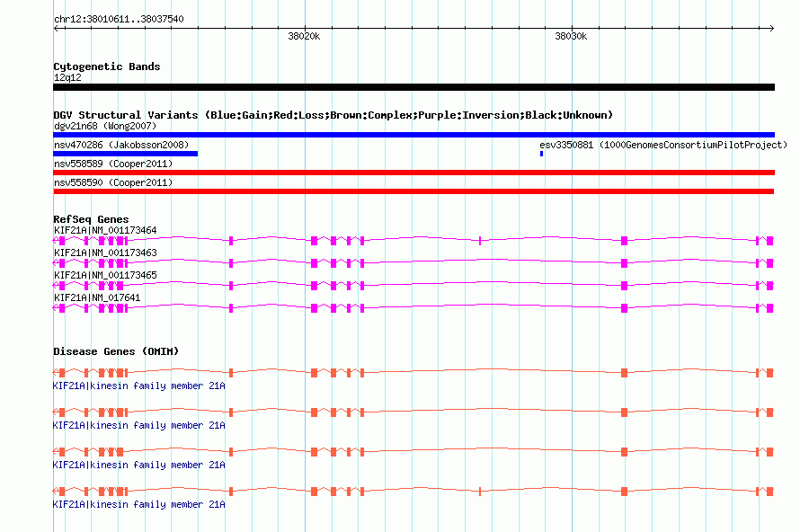
Task: Open the KIF21A|NM_001173465 transcript label
Action: tap(105, 276)
